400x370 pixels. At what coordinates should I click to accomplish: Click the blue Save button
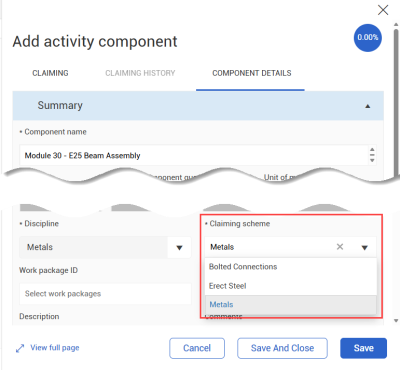(364, 348)
